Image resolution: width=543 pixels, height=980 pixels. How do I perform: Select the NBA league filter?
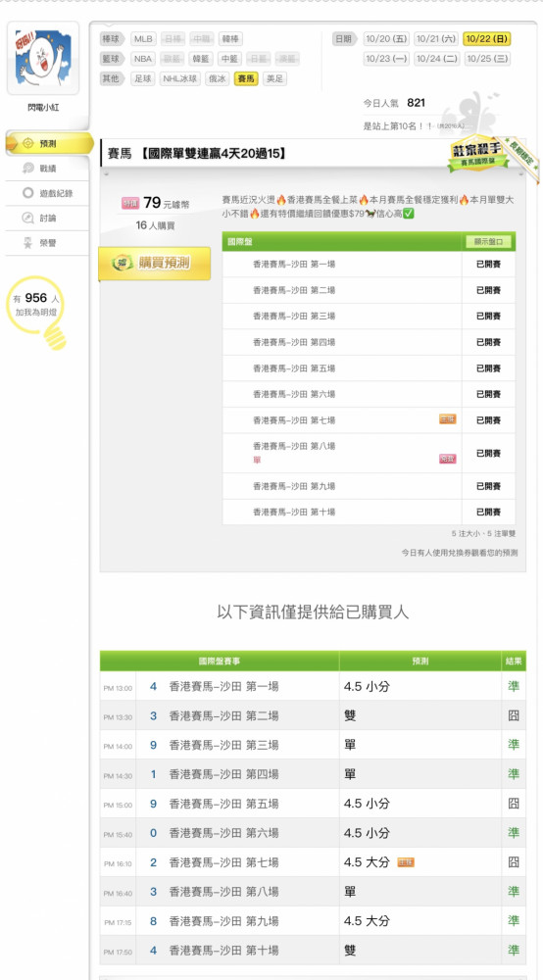pyautogui.click(x=143, y=59)
